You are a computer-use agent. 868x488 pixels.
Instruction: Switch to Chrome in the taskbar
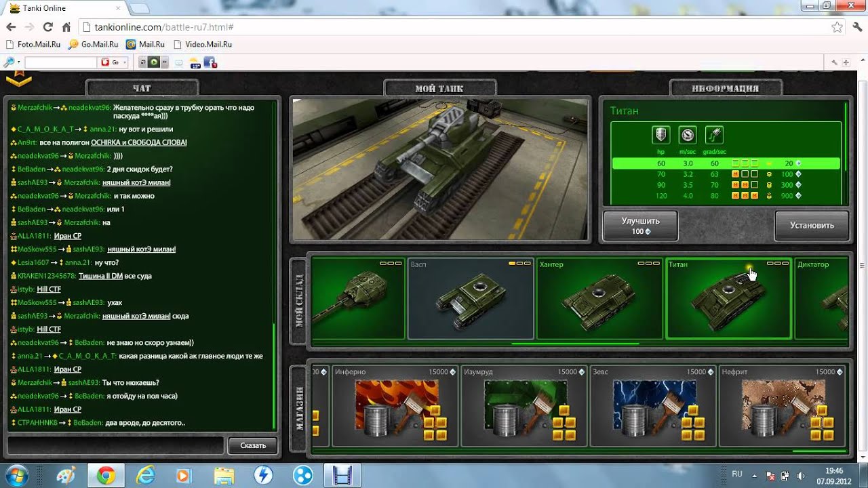[106, 476]
